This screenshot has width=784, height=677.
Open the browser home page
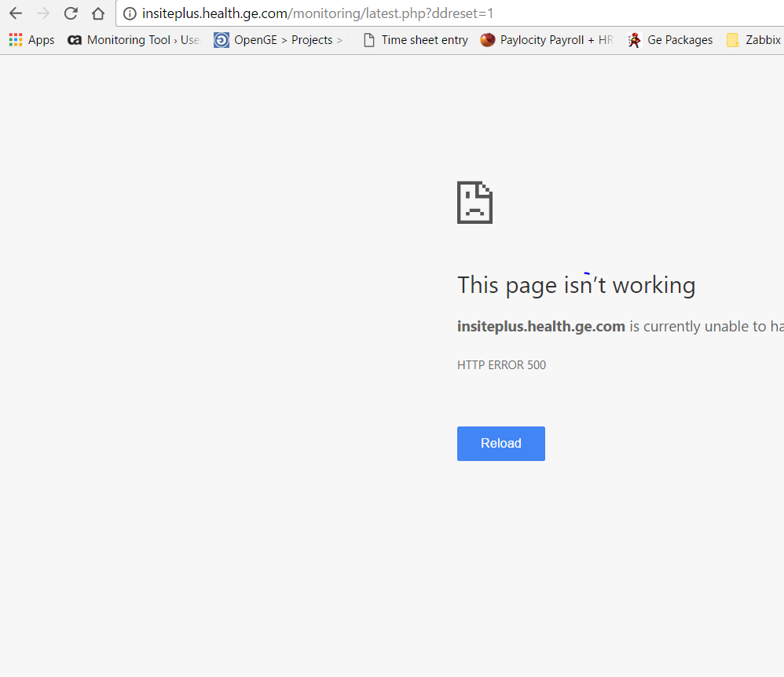tap(98, 13)
